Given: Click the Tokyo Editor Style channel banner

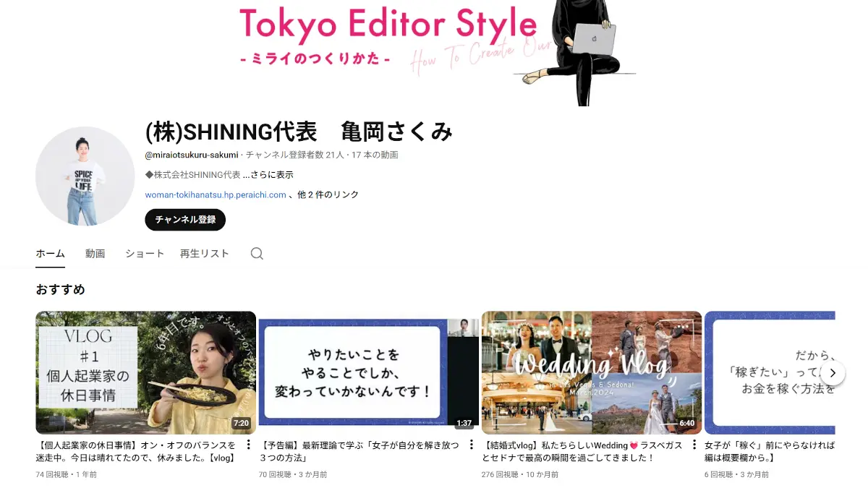Looking at the screenshot, I should pos(434,53).
